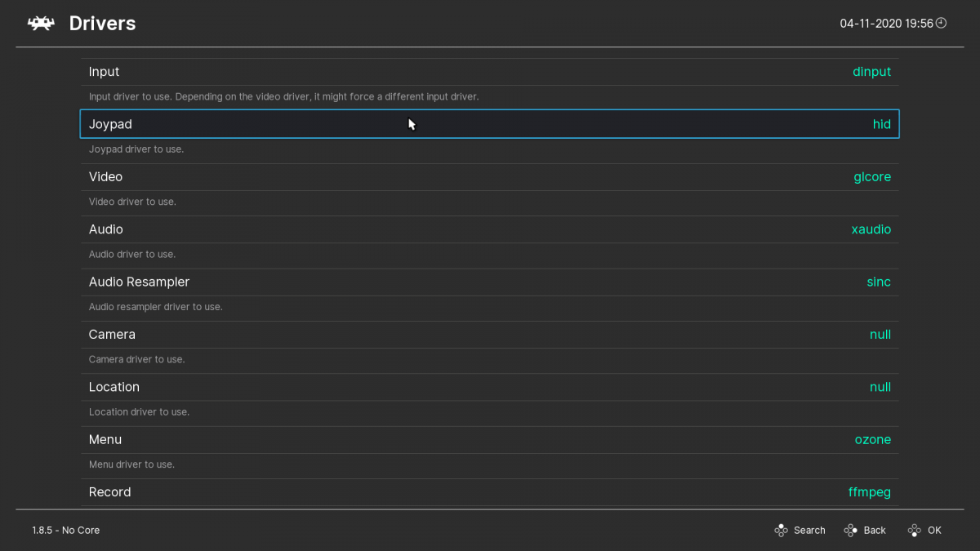Viewport: 980px width, 551px height.
Task: Click the highlighted Joypad entry
Action: coord(490,123)
